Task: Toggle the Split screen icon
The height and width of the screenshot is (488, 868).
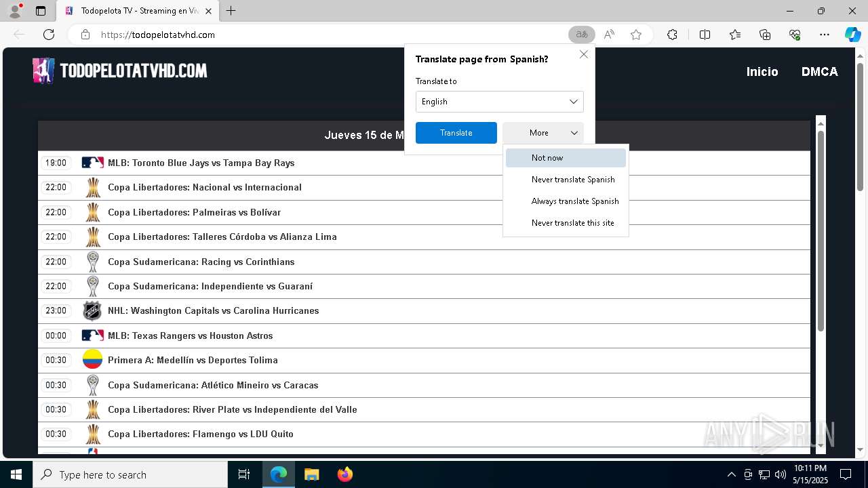Action: coord(705,35)
